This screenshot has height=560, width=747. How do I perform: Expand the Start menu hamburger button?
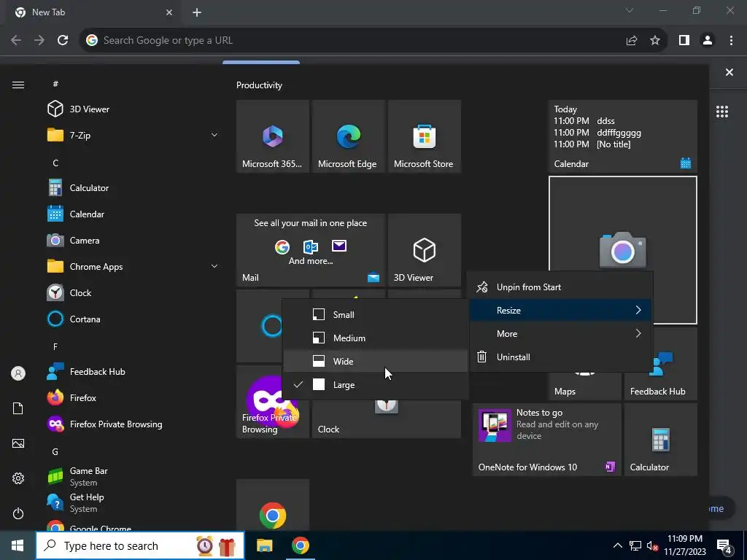pyautogui.click(x=18, y=85)
